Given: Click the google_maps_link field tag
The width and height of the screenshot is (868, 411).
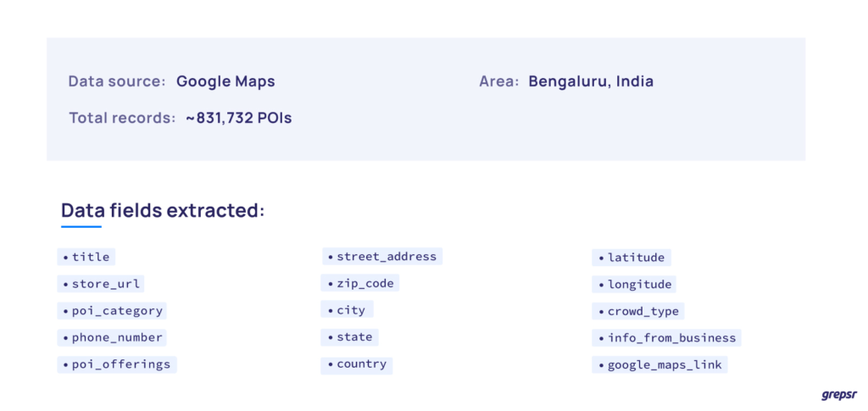Looking at the screenshot, I should tap(659, 365).
